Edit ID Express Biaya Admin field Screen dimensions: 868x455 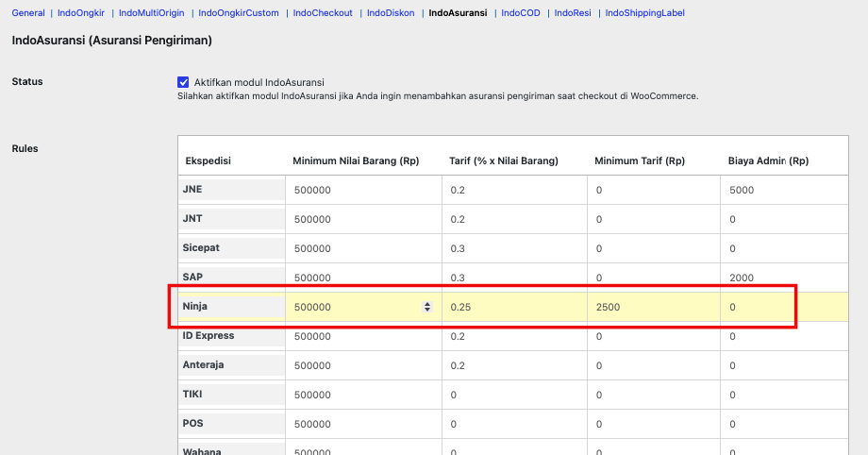pos(784,336)
